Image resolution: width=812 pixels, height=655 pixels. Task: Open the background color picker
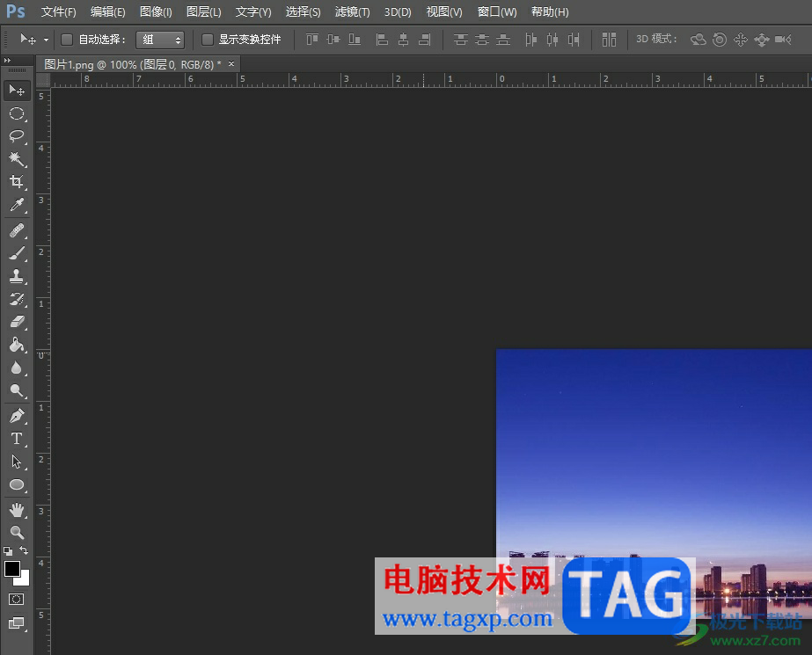click(x=25, y=579)
